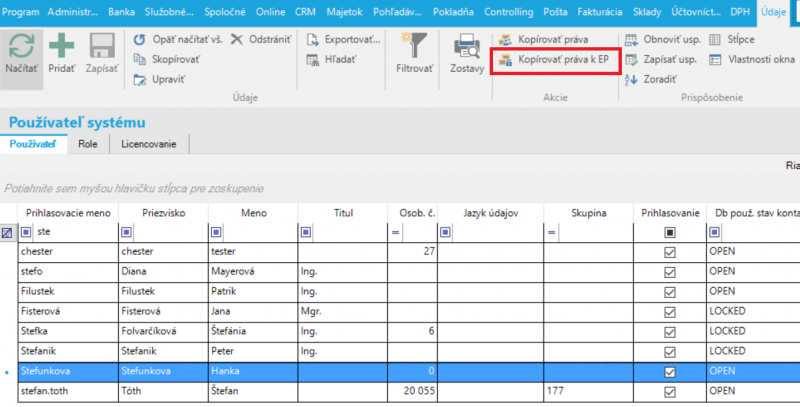The height and width of the screenshot is (407, 800).
Task: Open Priezvisko filter operator icon
Action: point(126,233)
